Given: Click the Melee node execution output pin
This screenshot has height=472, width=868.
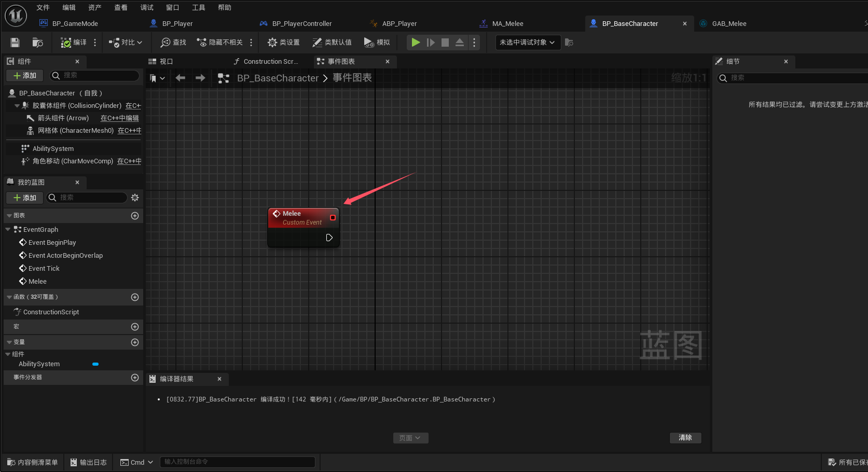Looking at the screenshot, I should [x=329, y=238].
